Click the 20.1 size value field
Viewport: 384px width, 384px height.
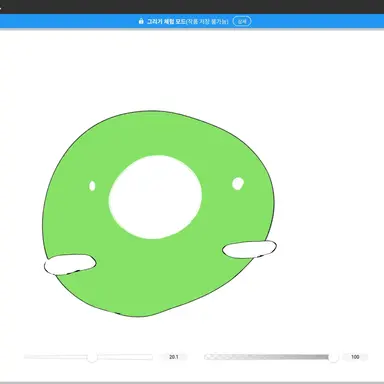click(x=174, y=357)
